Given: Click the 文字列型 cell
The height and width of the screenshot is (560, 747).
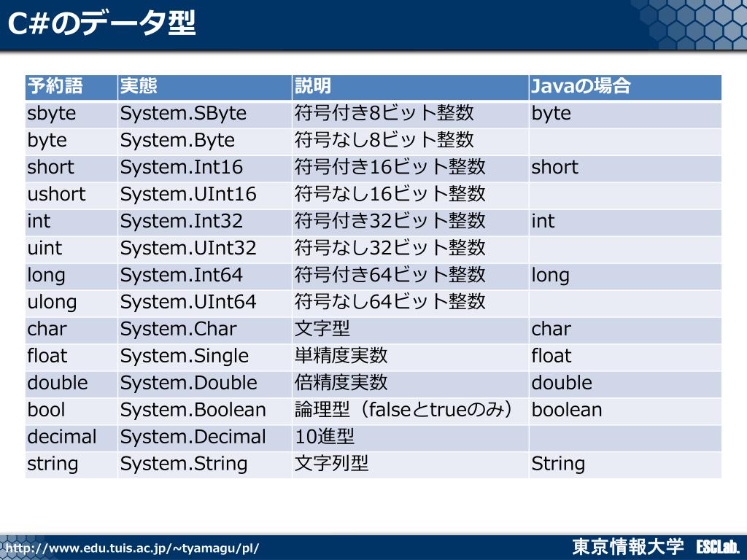Looking at the screenshot, I should [410, 464].
